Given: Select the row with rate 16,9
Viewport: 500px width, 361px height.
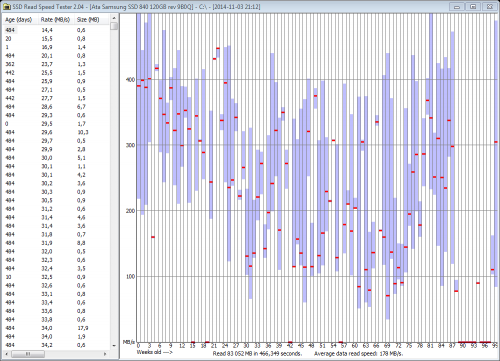Looking at the screenshot, I should point(56,47).
